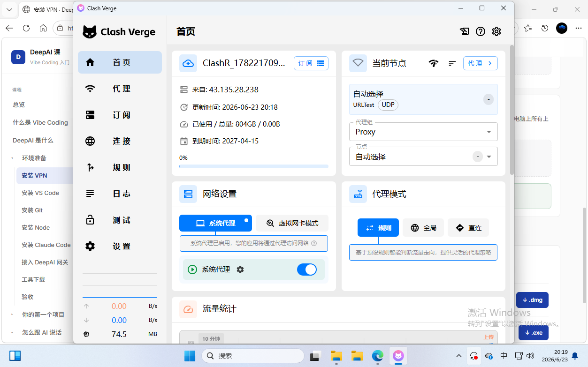Open the browser history icon
588x367 pixels.
545,28
